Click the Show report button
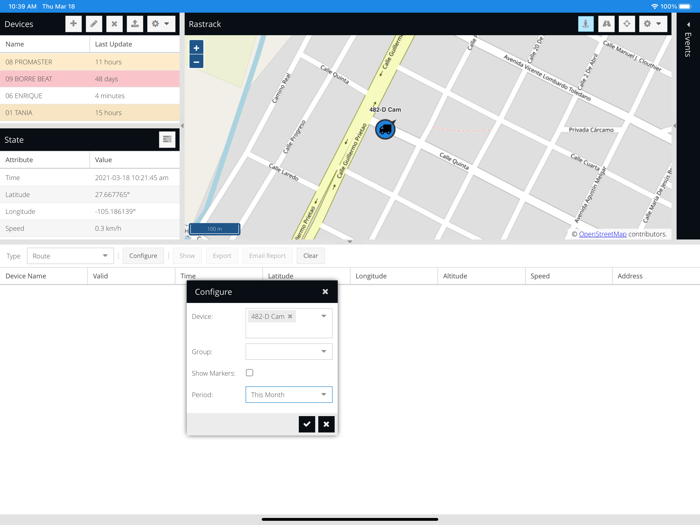Image resolution: width=700 pixels, height=525 pixels. pyautogui.click(x=187, y=256)
